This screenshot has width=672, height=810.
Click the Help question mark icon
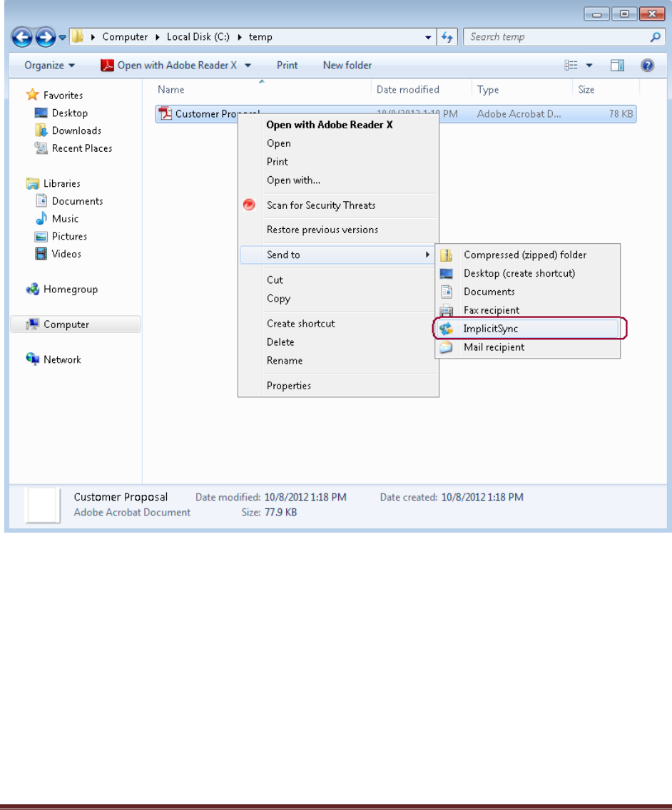point(647,65)
